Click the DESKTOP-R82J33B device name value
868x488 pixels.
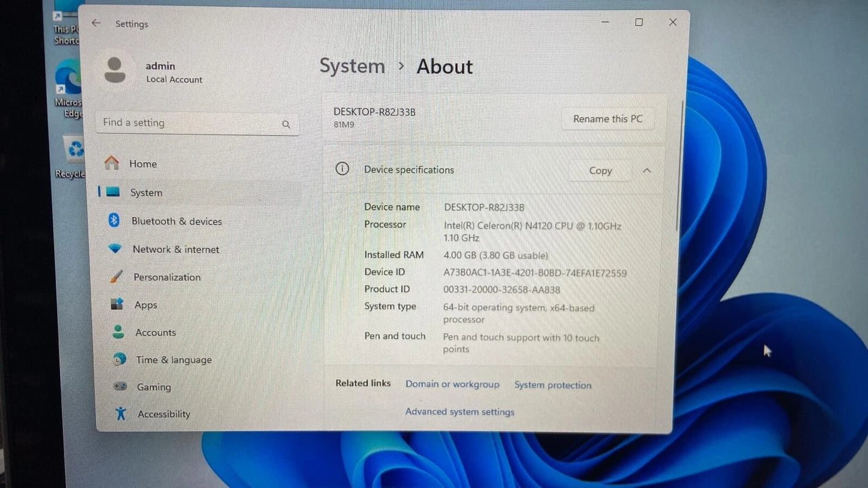(x=484, y=207)
